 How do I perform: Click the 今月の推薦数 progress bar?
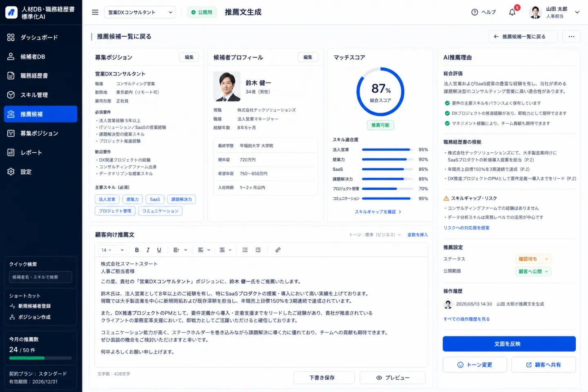tap(40, 358)
